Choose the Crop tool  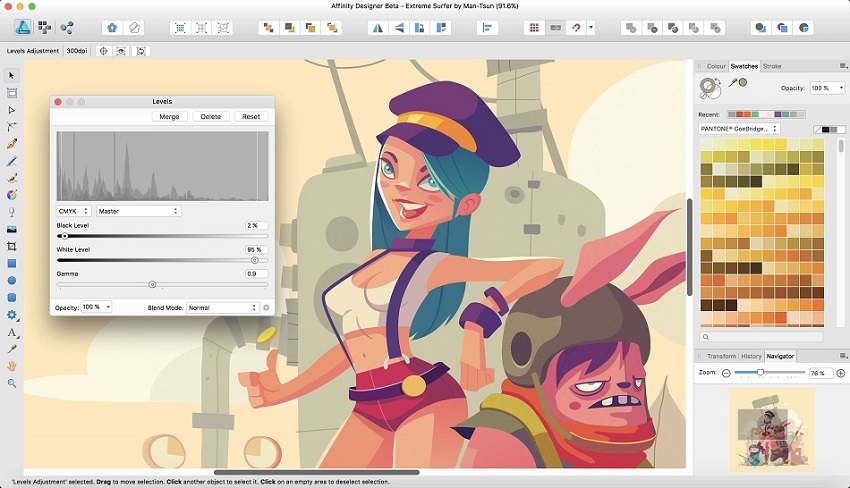(12, 246)
